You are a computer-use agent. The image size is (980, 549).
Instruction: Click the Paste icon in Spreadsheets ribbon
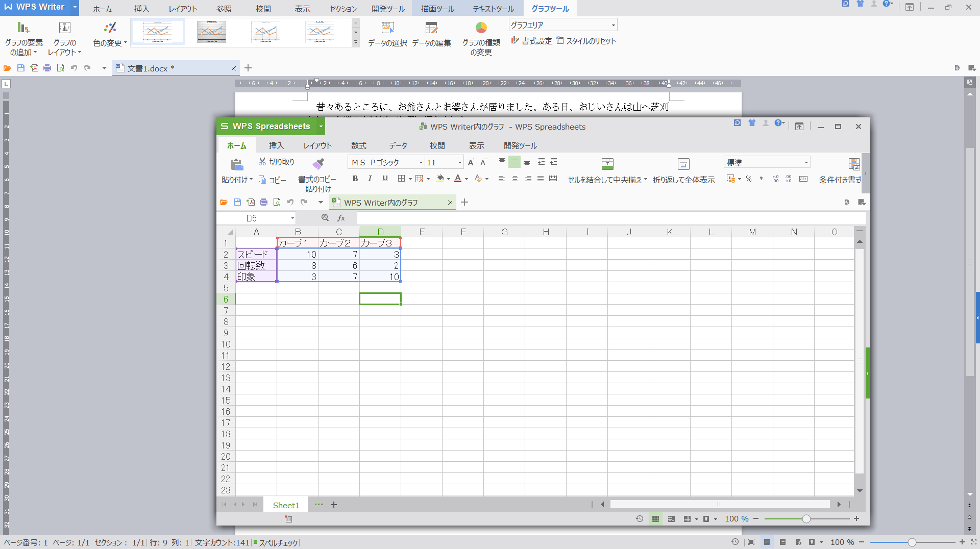pos(236,164)
